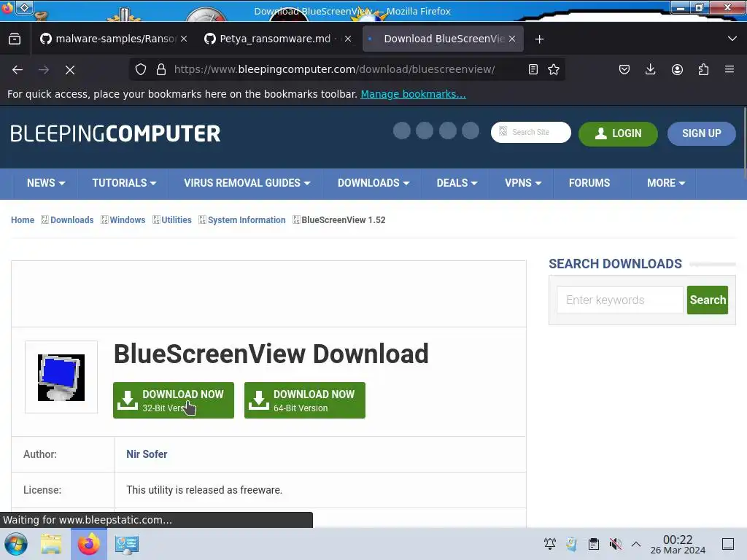
Task: Download the 32-Bit Version
Action: pos(174,400)
